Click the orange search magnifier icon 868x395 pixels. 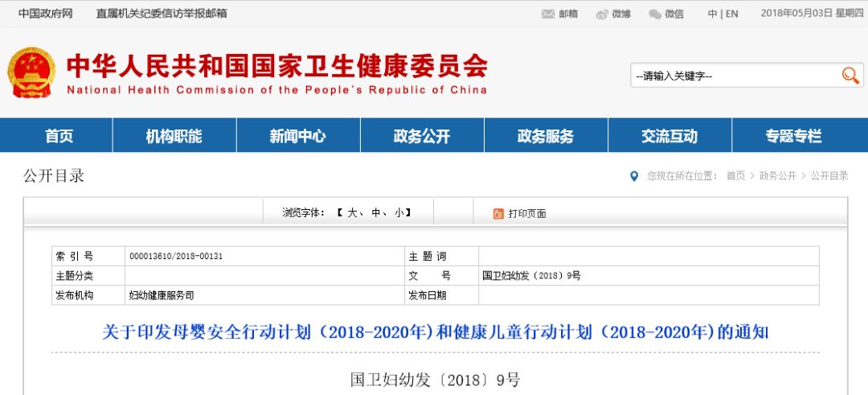click(850, 76)
